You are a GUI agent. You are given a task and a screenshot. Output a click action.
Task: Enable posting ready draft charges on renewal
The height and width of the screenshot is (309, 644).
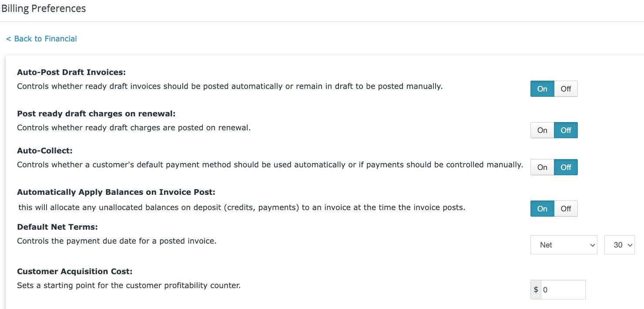coord(542,130)
